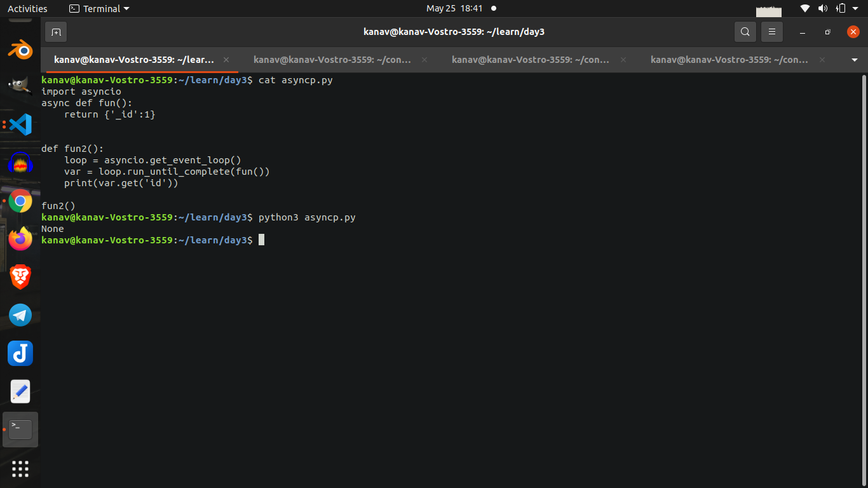The width and height of the screenshot is (868, 488).
Task: Close the ~/learn/day3 terminal tab
Action: point(227,60)
